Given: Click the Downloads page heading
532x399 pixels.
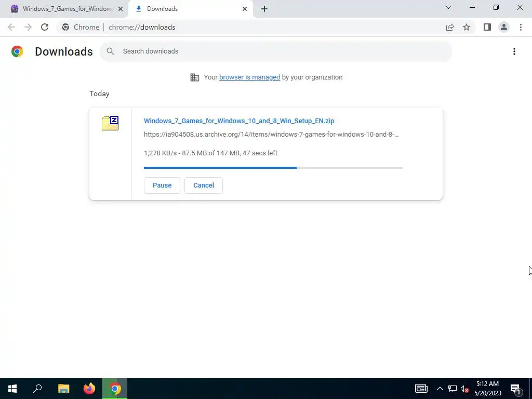Looking at the screenshot, I should [64, 51].
